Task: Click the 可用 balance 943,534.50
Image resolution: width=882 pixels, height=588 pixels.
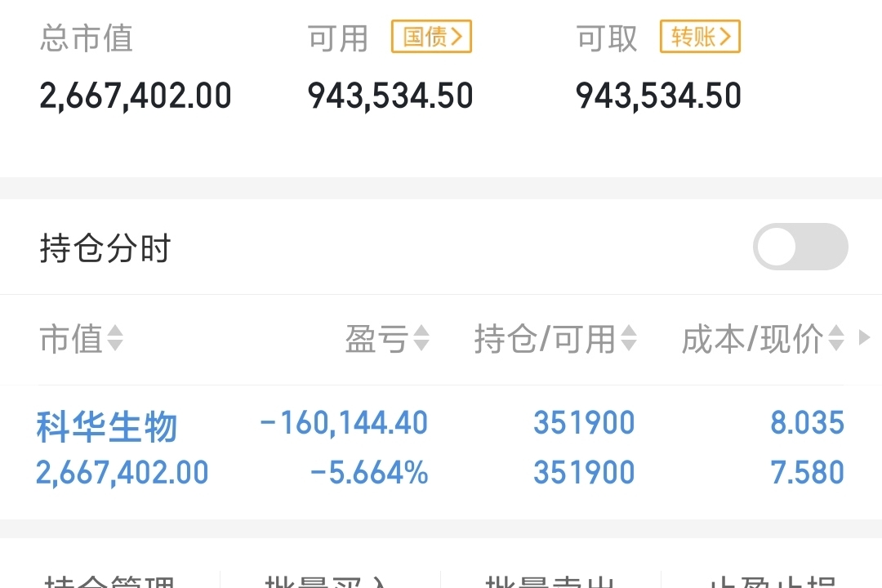Action: click(390, 96)
